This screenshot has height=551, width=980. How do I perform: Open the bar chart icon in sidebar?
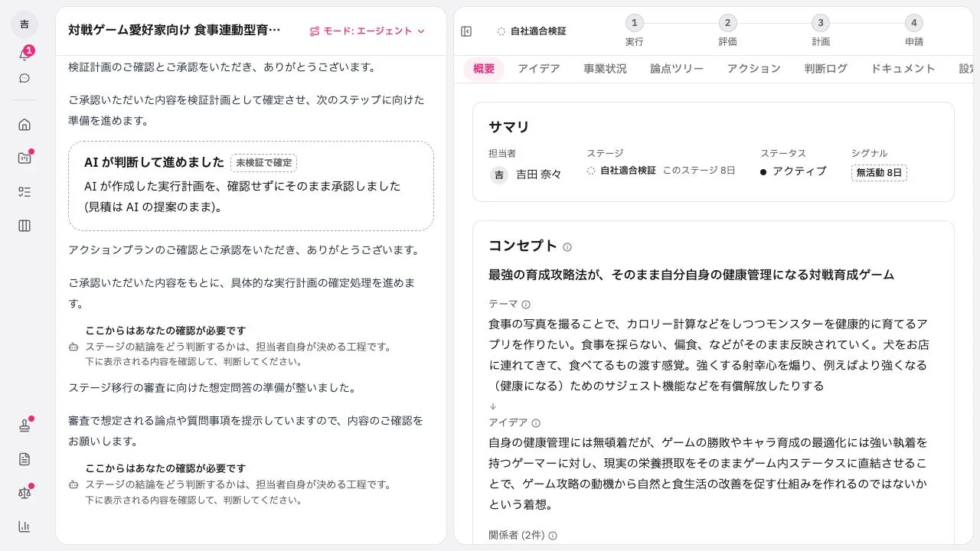pyautogui.click(x=24, y=527)
